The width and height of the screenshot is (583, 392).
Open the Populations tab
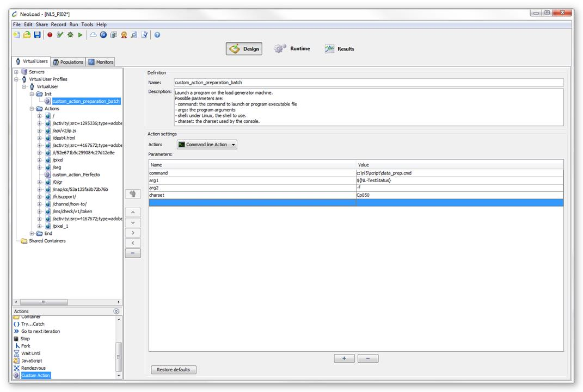pyautogui.click(x=68, y=62)
